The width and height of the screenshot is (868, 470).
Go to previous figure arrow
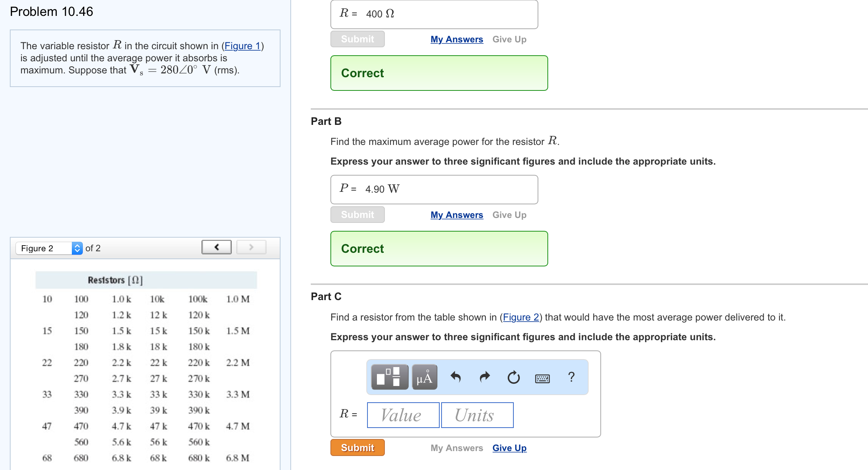pyautogui.click(x=216, y=247)
